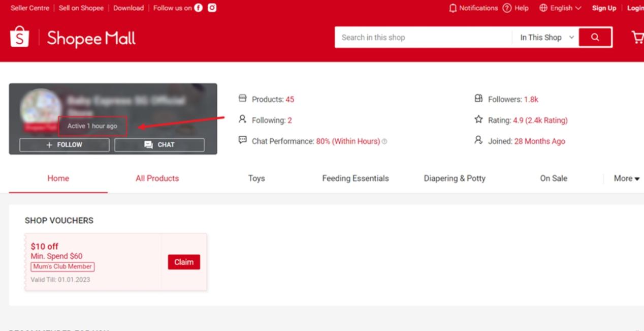The width and height of the screenshot is (644, 331).
Task: Click the Rating star icon
Action: [x=478, y=119]
